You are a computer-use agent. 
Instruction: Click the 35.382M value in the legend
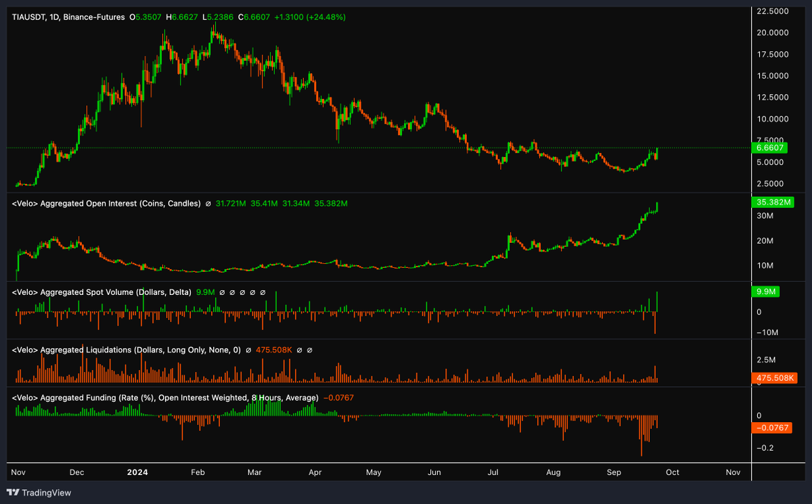(x=331, y=203)
